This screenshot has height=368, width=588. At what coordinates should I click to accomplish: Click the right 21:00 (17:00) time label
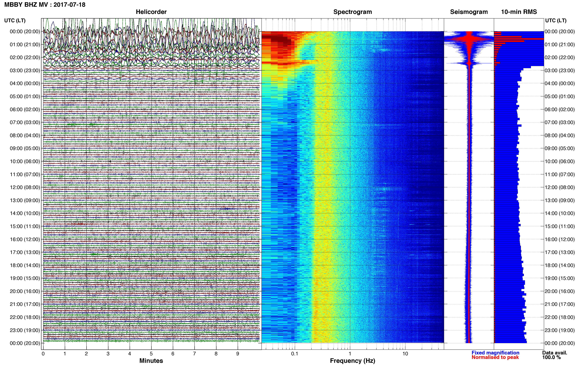pos(560,304)
